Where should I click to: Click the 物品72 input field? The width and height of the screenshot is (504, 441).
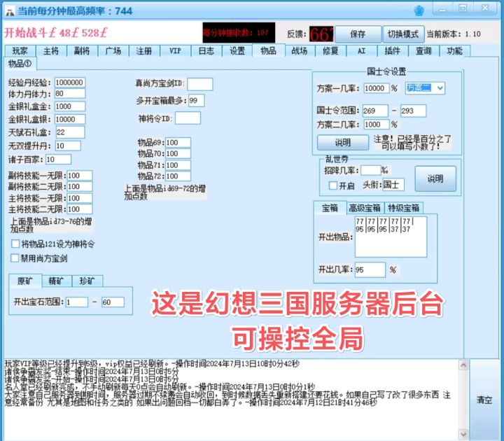[178, 176]
